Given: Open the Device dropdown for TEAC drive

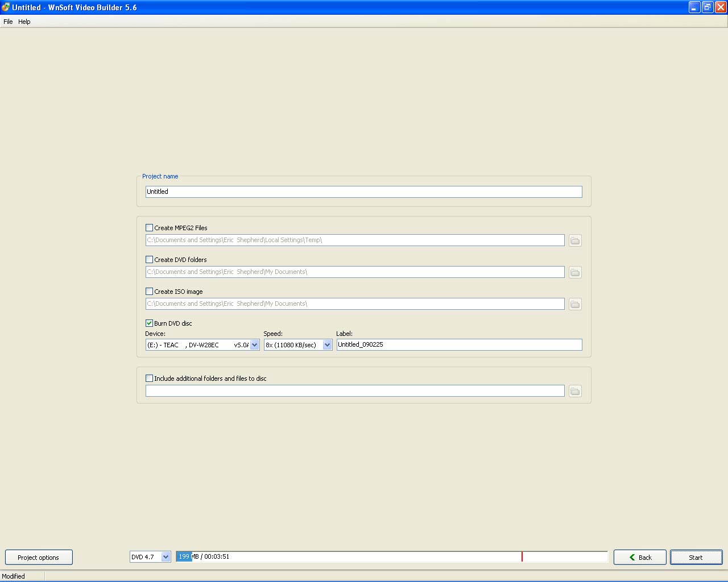Looking at the screenshot, I should click(254, 345).
